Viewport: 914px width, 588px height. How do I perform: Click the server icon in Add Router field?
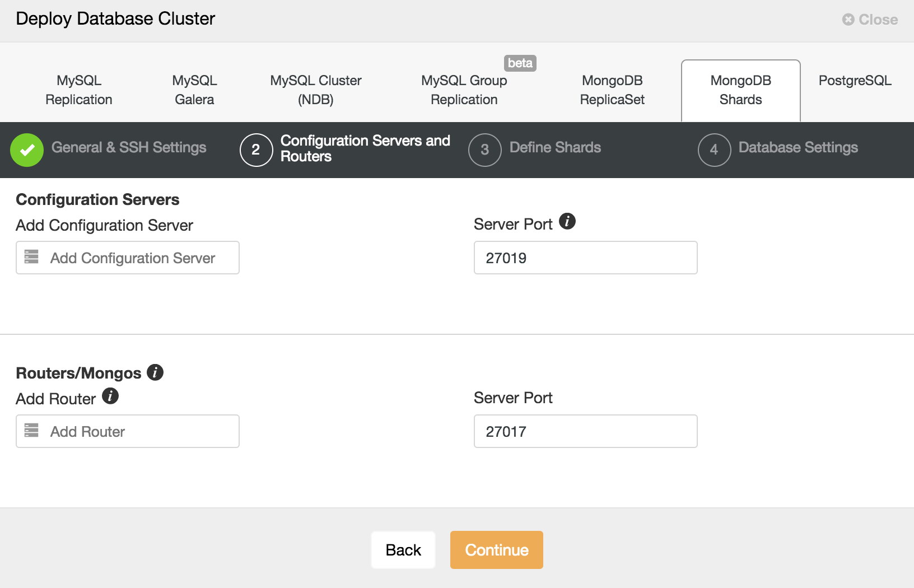(x=31, y=430)
